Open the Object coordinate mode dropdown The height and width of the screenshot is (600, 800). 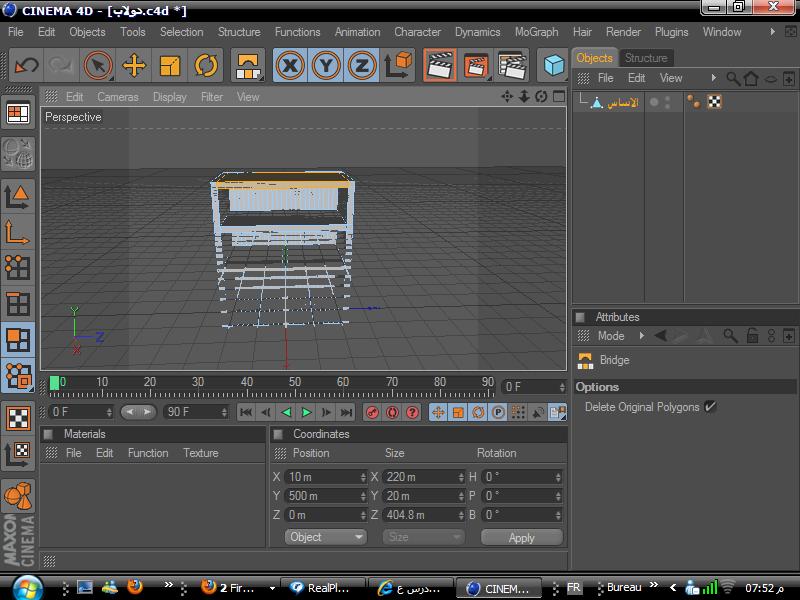click(x=326, y=537)
